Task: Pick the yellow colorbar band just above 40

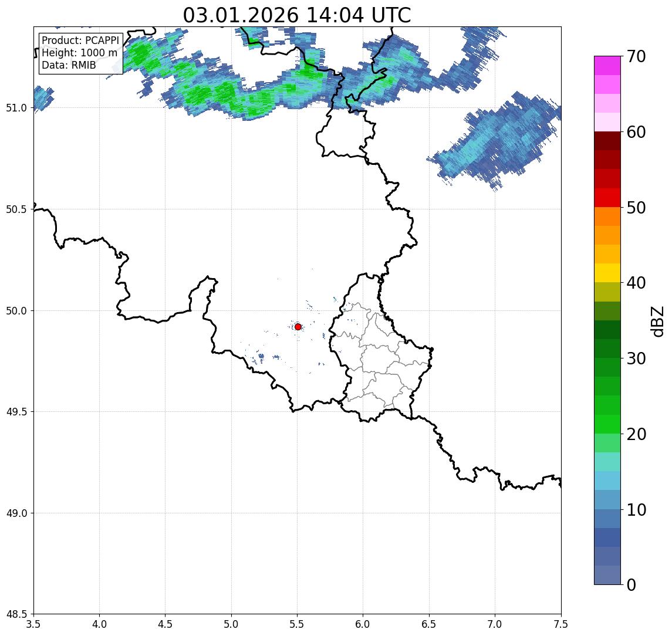Action: click(607, 273)
